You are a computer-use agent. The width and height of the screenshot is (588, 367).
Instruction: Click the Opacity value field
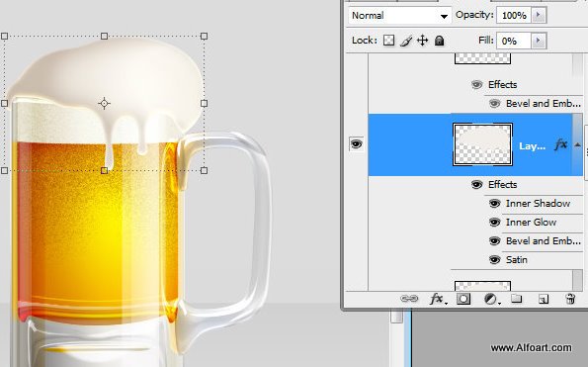click(514, 16)
